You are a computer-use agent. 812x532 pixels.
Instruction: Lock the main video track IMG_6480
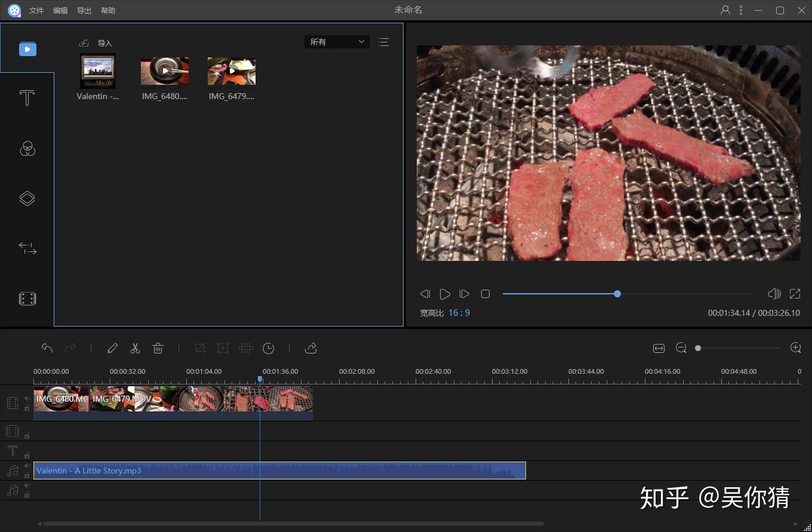27,408
